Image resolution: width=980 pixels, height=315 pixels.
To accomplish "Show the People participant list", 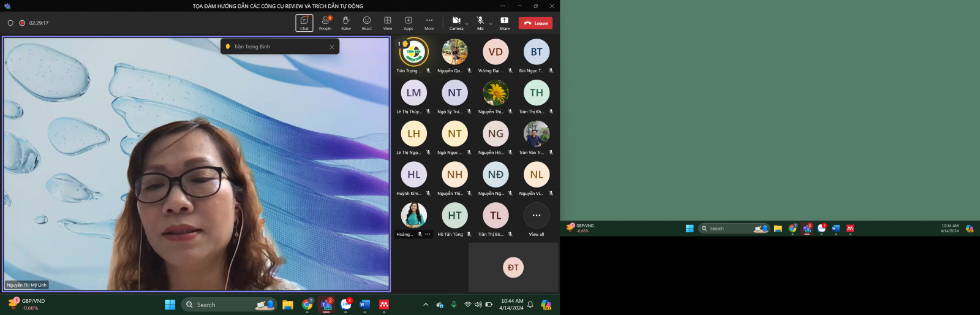I will point(325,23).
